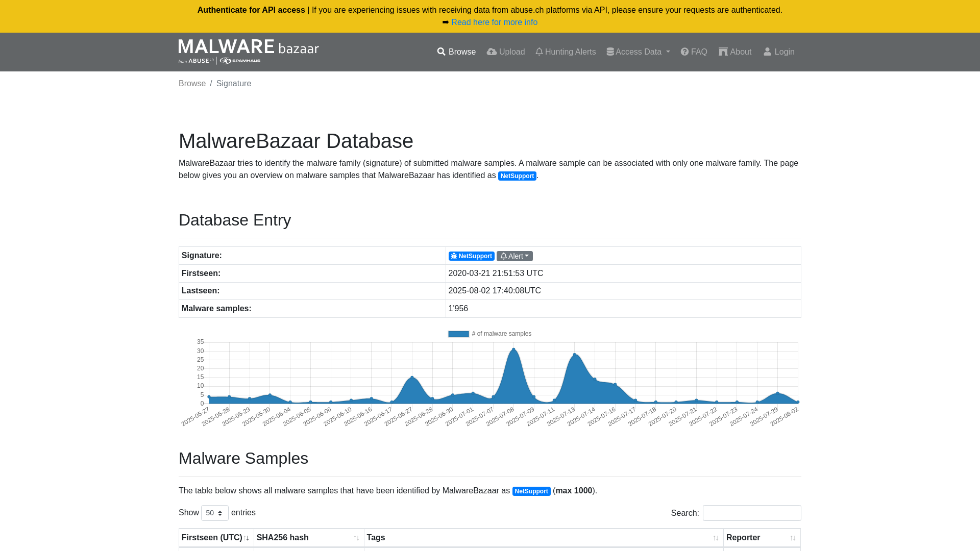
Task: Open the MalwareBazaar logo homepage
Action: [249, 52]
